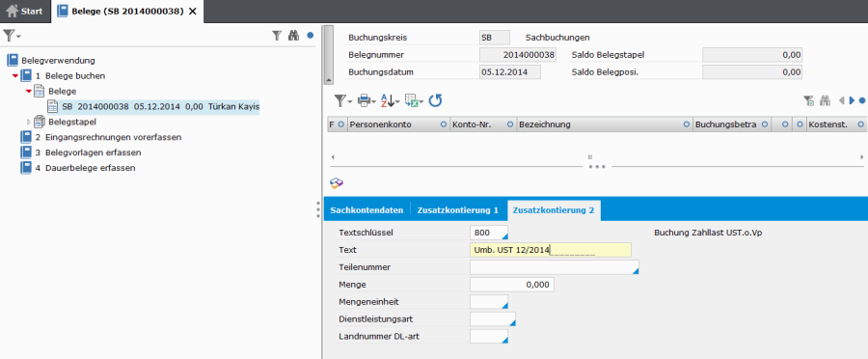This screenshot has height=359, width=868.
Task: Open the A-Z sort icon menu
Action: (391, 100)
